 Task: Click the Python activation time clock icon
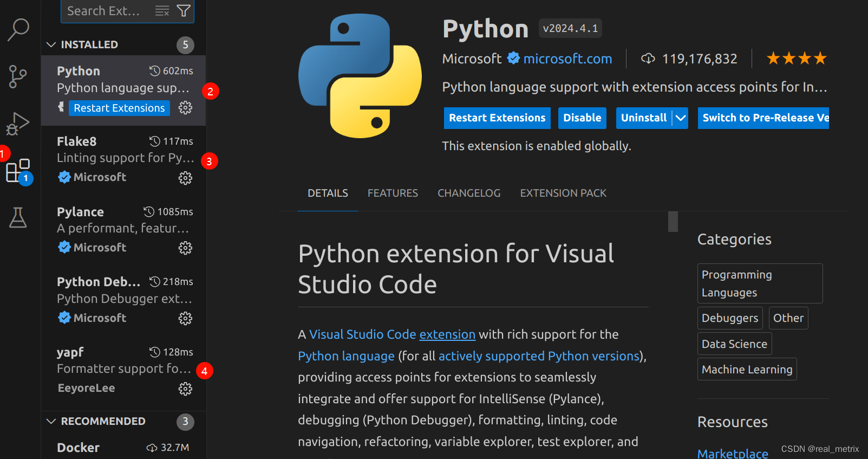pyautogui.click(x=155, y=71)
